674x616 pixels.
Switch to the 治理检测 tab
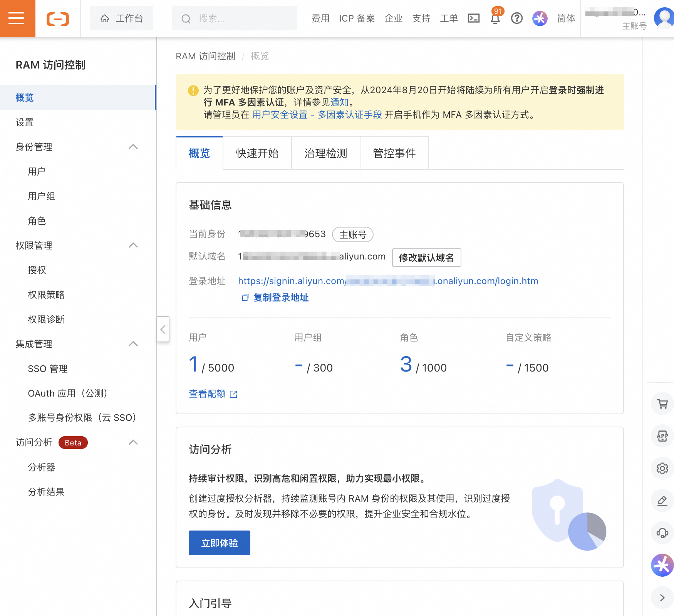click(x=325, y=153)
